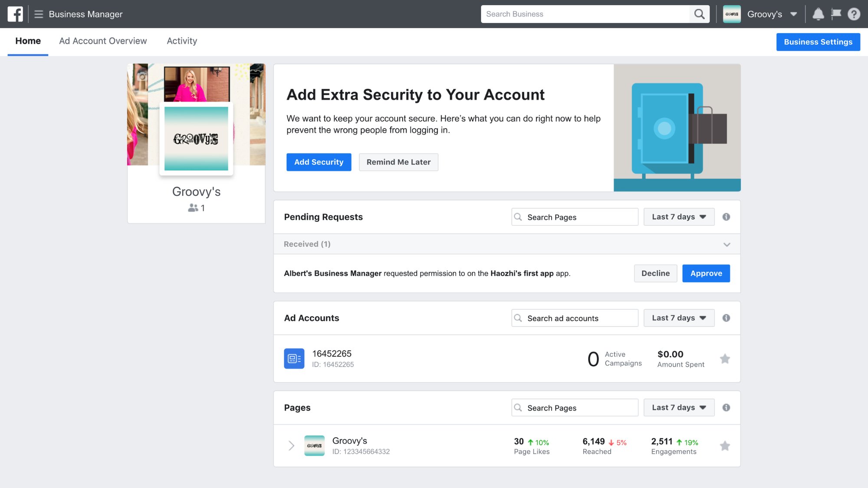Click the Facebook logo icon
The height and width of the screenshot is (488, 868).
[15, 14]
